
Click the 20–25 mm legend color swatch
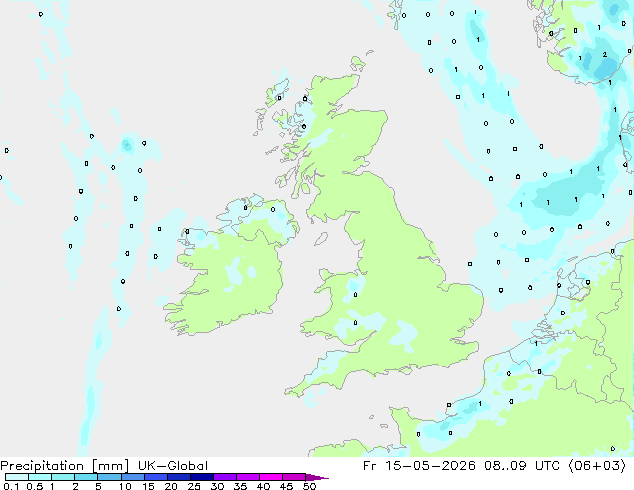[x=178, y=477]
